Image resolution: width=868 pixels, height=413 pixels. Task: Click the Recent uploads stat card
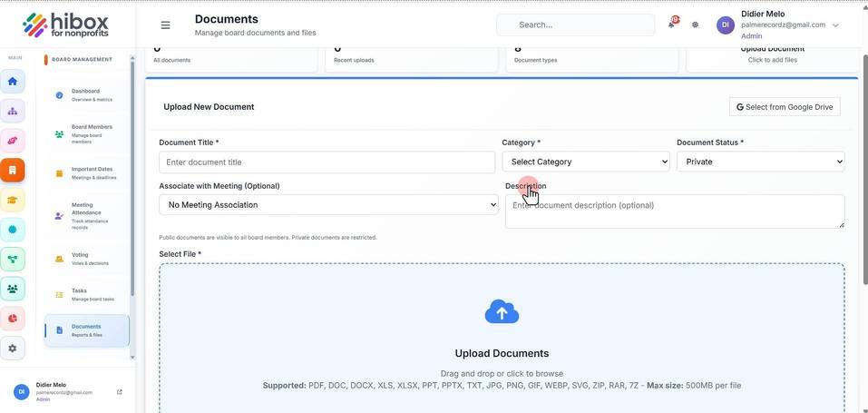coord(411,59)
